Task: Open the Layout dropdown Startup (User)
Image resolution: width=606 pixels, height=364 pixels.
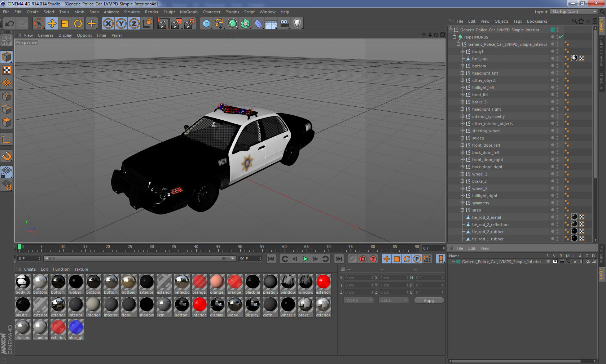Action: (x=574, y=12)
